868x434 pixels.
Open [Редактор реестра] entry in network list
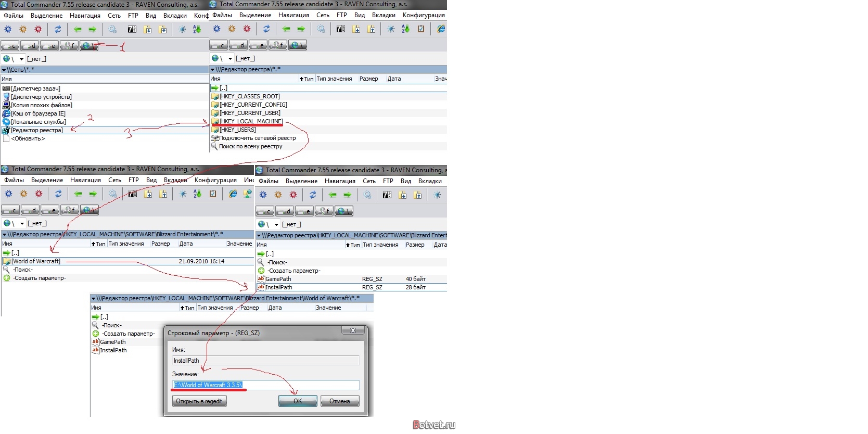point(37,130)
